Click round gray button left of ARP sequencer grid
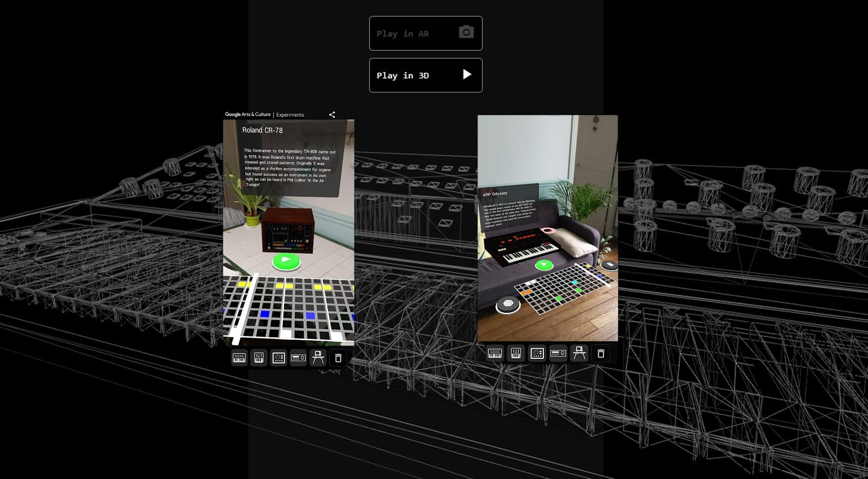 pos(508,304)
